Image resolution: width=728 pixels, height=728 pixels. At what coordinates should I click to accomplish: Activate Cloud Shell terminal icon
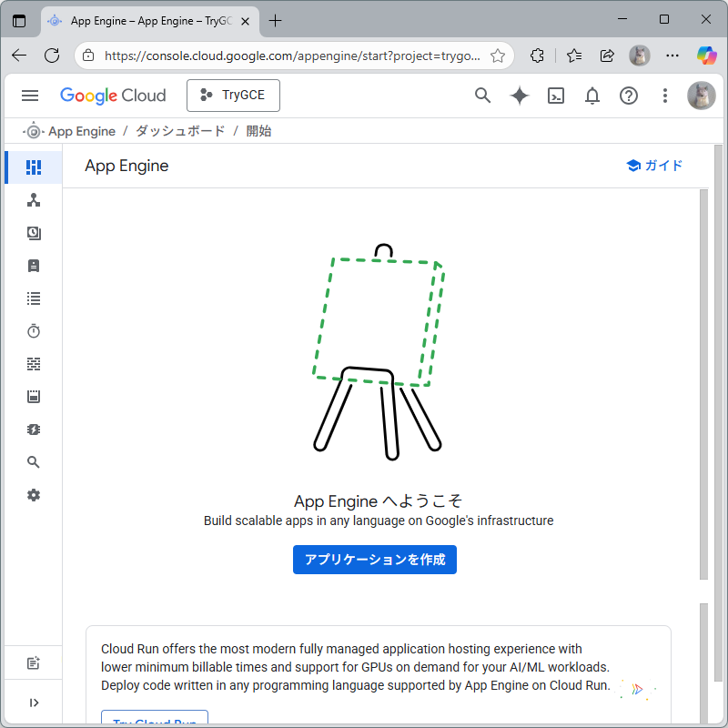coord(556,96)
